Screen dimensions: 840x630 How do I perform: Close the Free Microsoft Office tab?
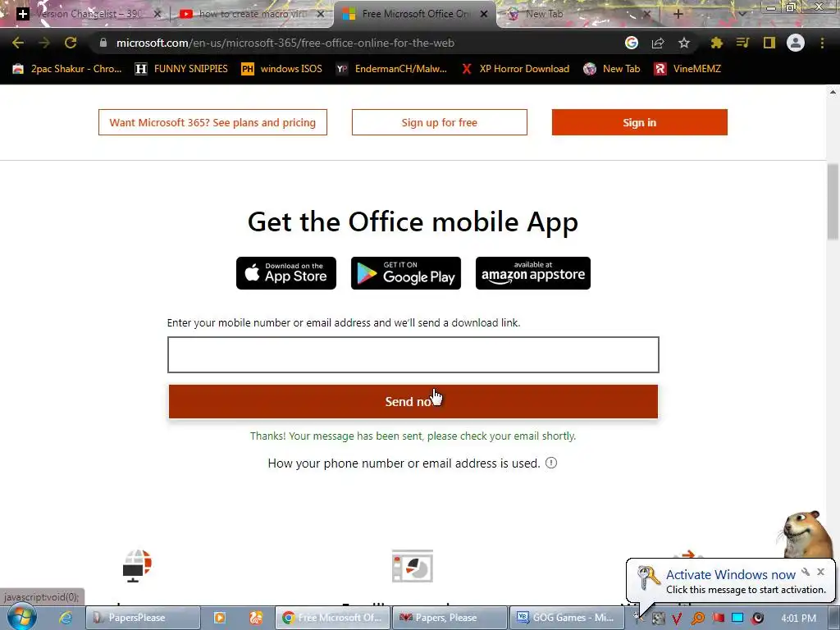coord(484,14)
